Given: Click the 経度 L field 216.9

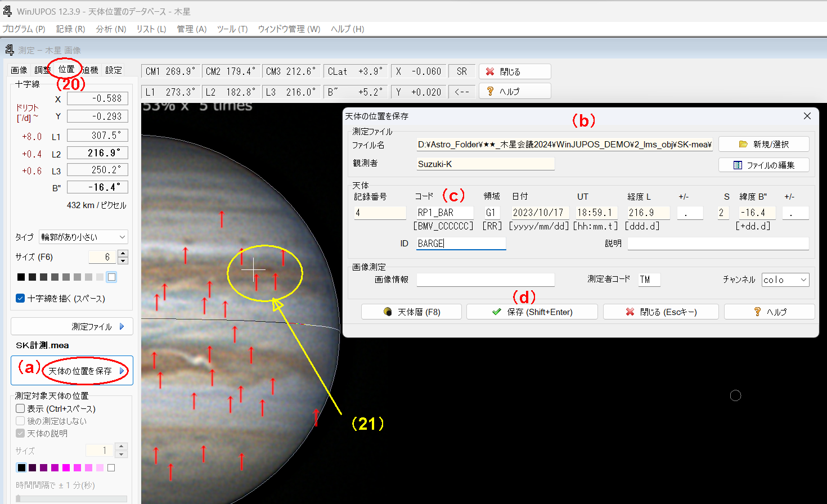Looking at the screenshot, I should tap(649, 213).
